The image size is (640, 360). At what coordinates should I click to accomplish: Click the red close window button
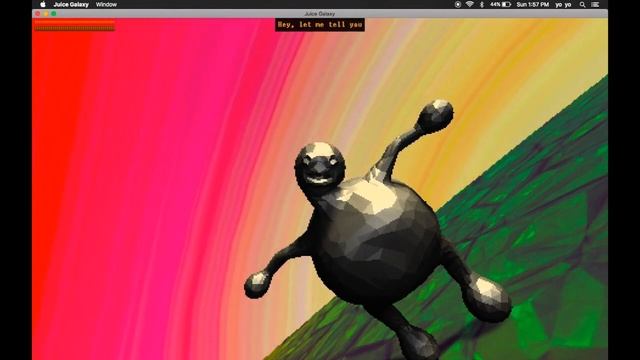click(38, 13)
